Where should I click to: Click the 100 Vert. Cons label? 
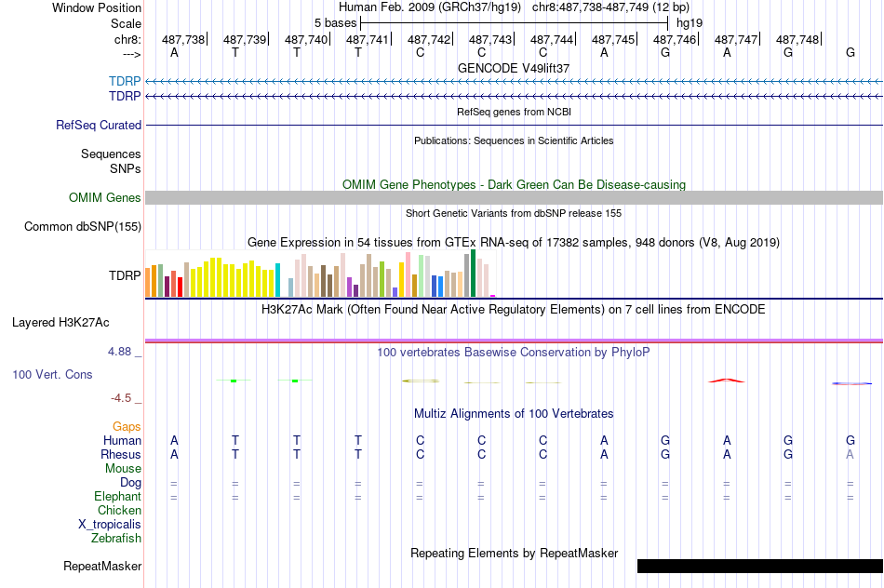tap(52, 374)
